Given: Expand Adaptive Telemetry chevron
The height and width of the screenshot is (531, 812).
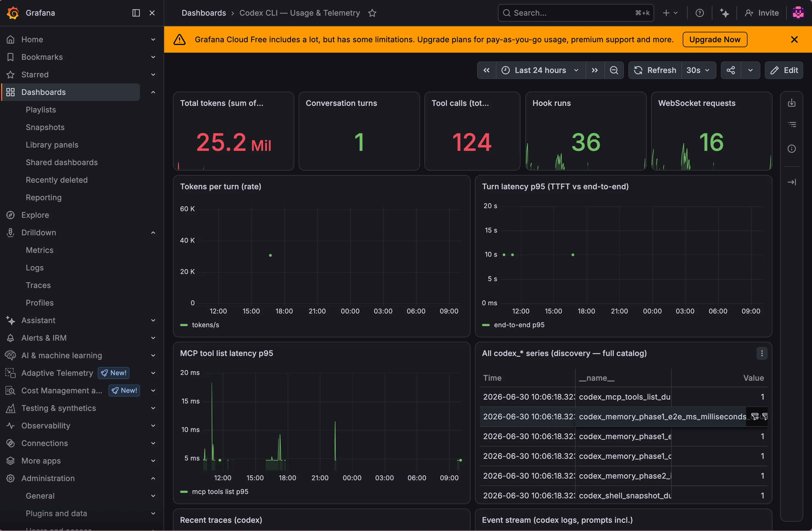Looking at the screenshot, I should [x=153, y=373].
